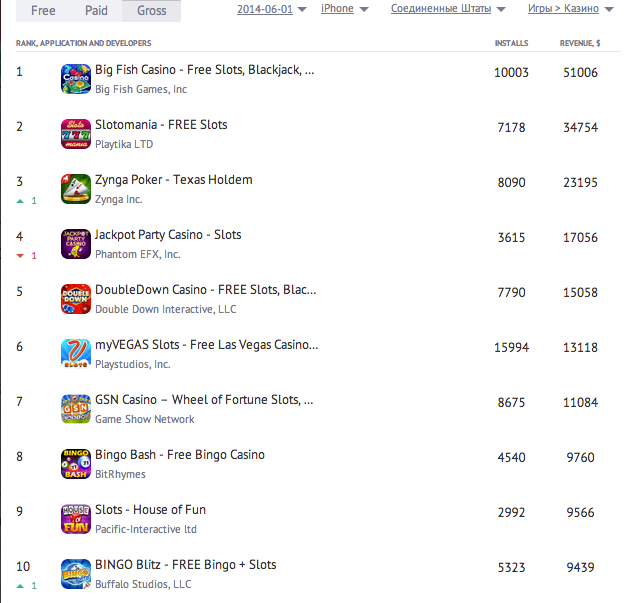Switch to the Free tab
The height and width of the screenshot is (603, 629).
(x=43, y=10)
